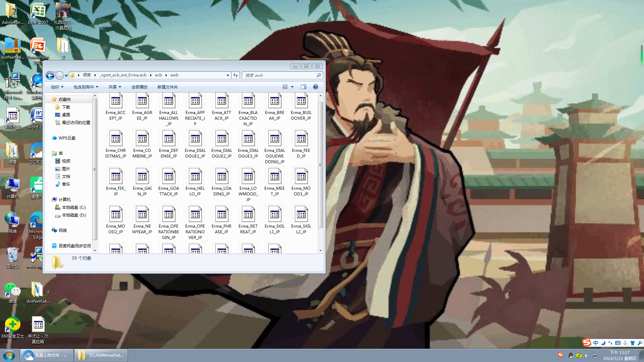Select the Erma_BLACKACTION_JP file
The height and width of the screenshot is (362, 644).
[x=248, y=110]
